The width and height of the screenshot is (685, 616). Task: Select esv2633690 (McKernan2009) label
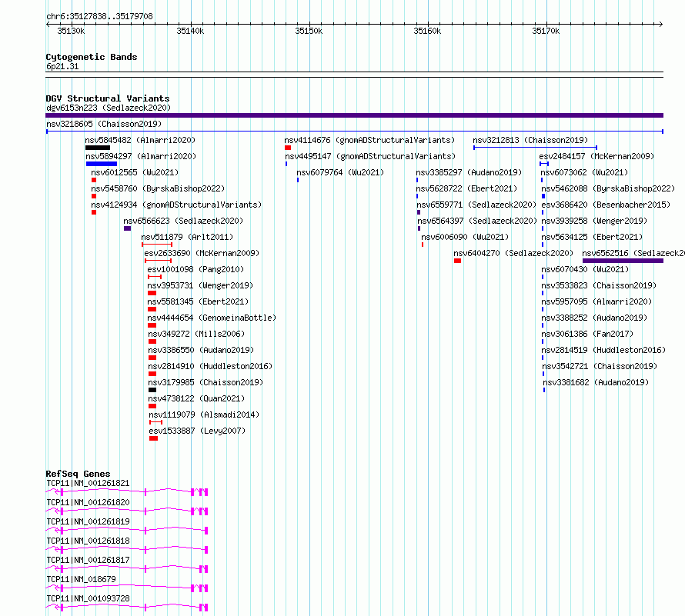[202, 253]
